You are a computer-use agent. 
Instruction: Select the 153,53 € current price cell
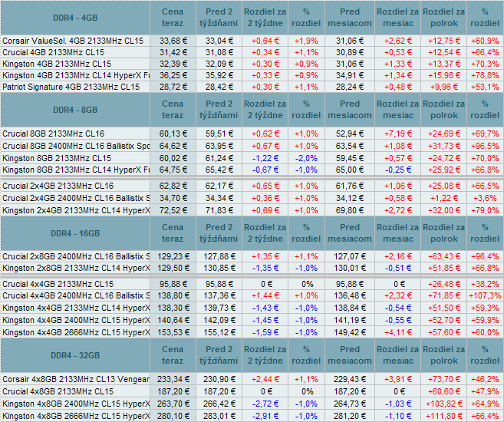(173, 332)
